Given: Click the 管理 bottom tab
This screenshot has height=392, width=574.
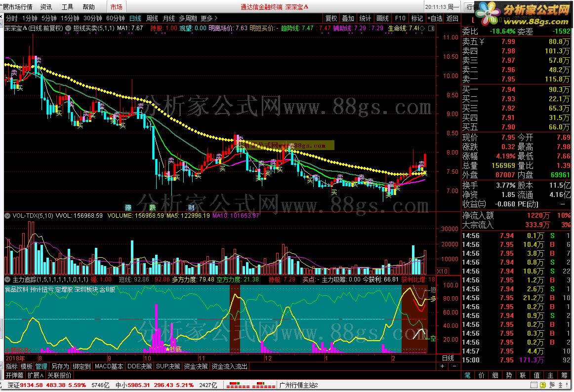Looking at the screenshot, I should [x=41, y=366].
